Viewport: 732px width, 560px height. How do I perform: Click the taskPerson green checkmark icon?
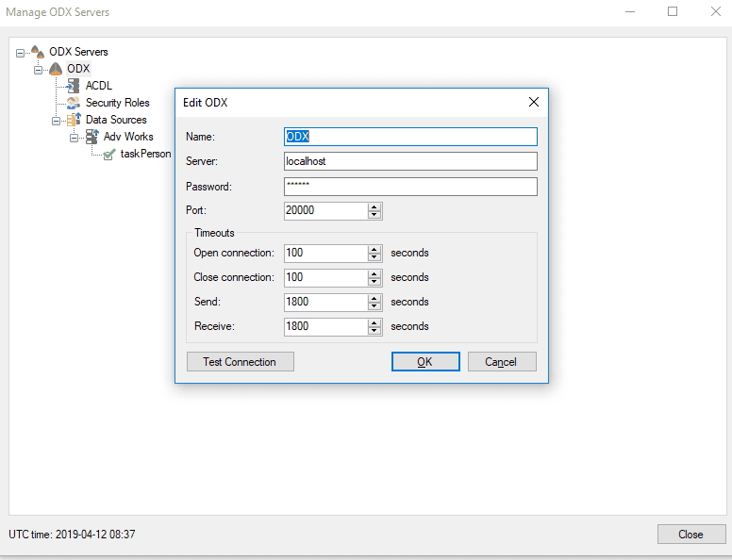point(109,154)
